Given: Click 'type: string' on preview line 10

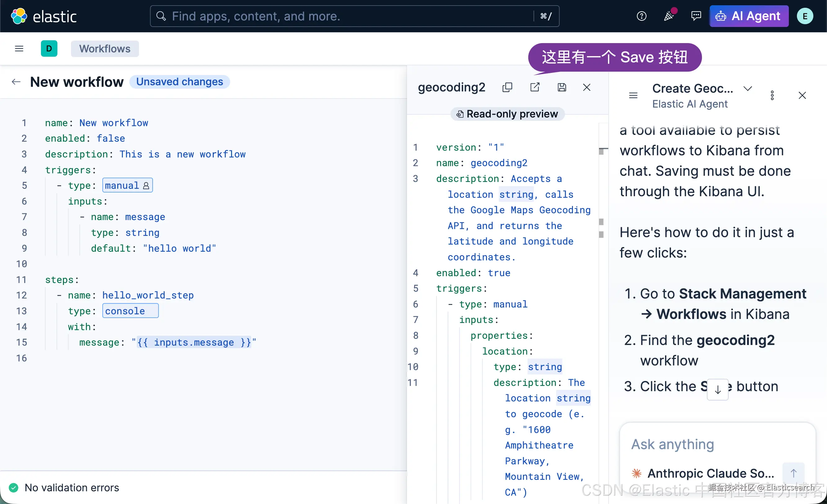Looking at the screenshot, I should [x=528, y=367].
